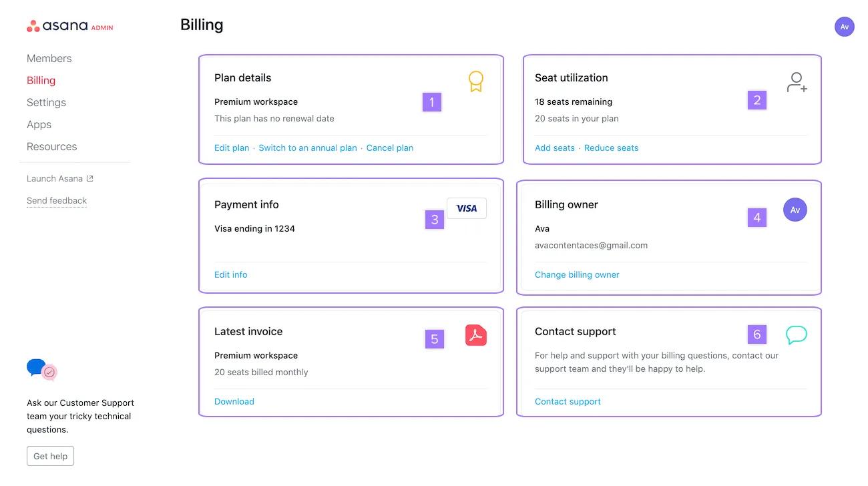Click the billing owner Av avatar
The height and width of the screenshot is (486, 868).
[795, 210]
